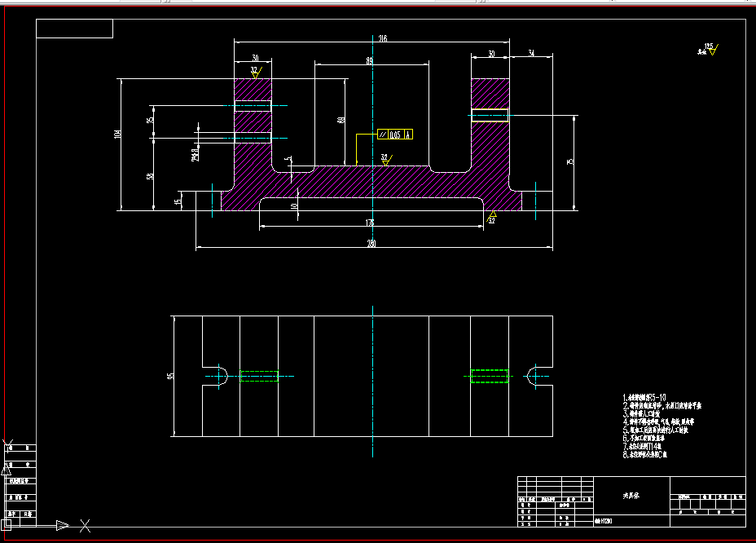Select the 10 recess depth dimension text
Viewport: 756px width, 543px height.
click(x=294, y=206)
